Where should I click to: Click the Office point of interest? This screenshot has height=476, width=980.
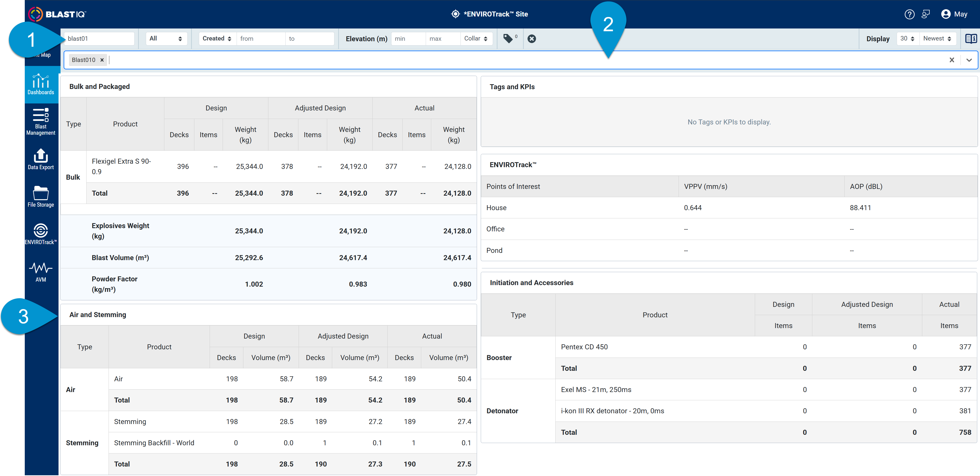click(495, 229)
